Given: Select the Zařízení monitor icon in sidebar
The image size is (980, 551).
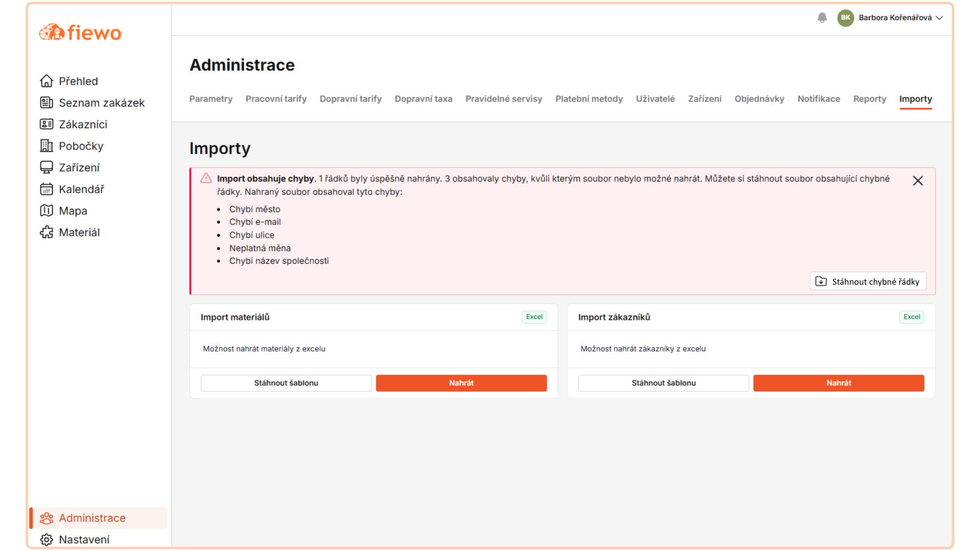Looking at the screenshot, I should (x=46, y=167).
